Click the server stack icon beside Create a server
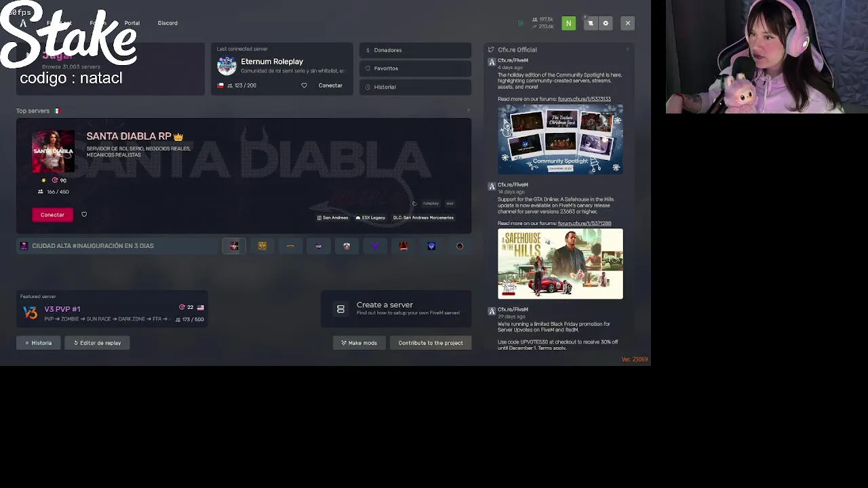The width and height of the screenshot is (868, 488). click(x=340, y=309)
